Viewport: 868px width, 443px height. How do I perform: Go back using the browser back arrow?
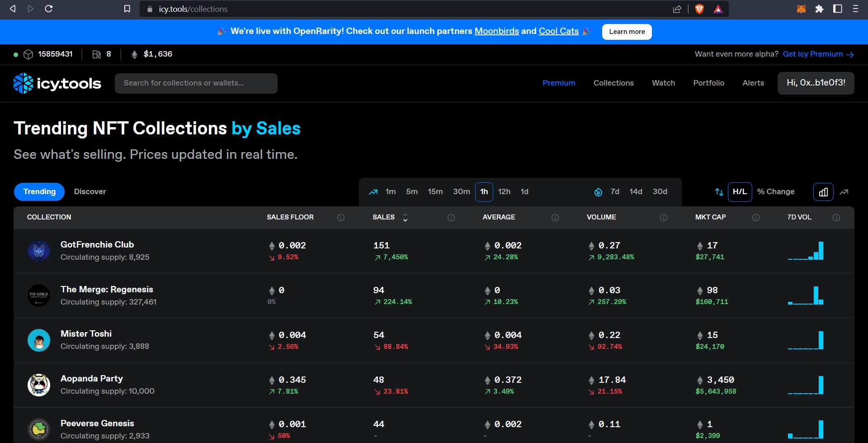(x=13, y=9)
